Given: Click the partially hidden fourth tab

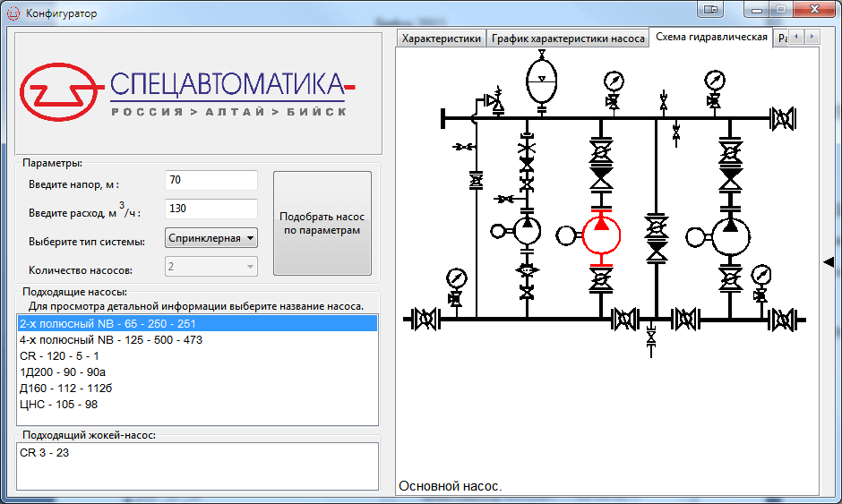Looking at the screenshot, I should point(781,38).
